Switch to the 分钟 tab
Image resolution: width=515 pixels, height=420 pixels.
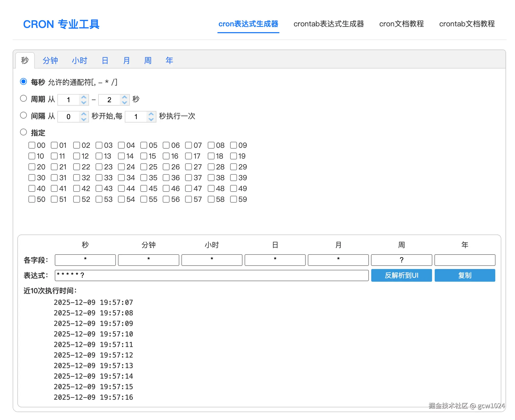pyautogui.click(x=50, y=60)
